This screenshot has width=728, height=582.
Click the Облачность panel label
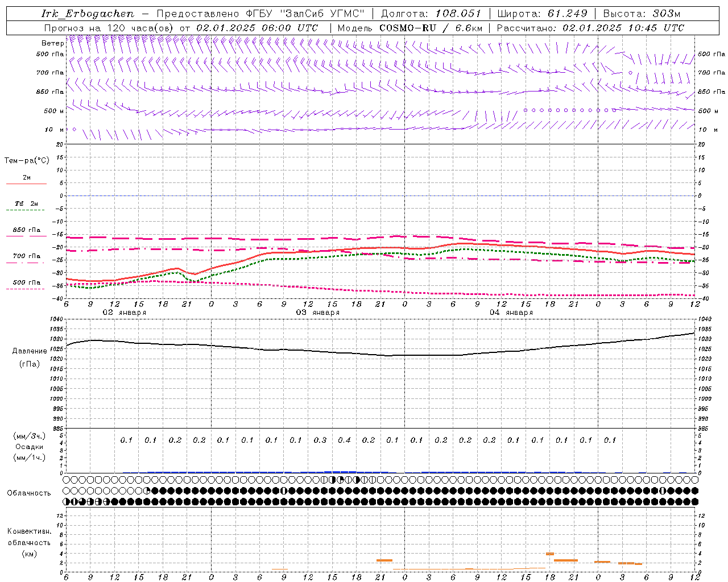(x=29, y=493)
